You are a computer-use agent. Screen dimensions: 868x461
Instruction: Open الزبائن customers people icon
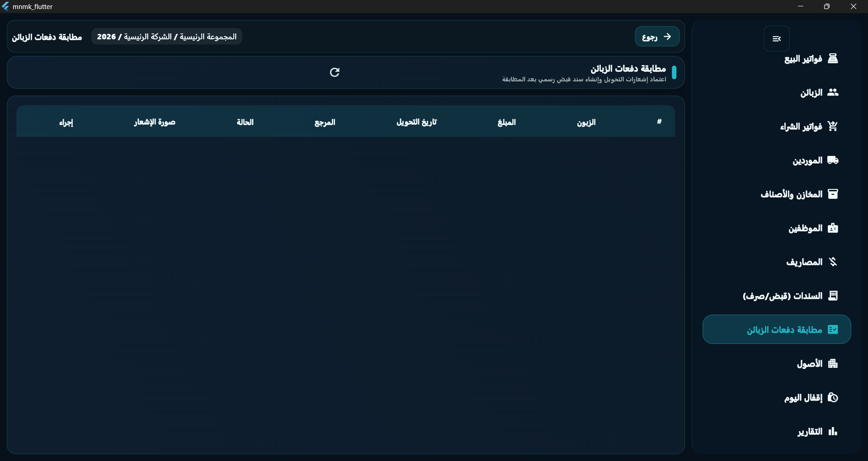(x=833, y=93)
